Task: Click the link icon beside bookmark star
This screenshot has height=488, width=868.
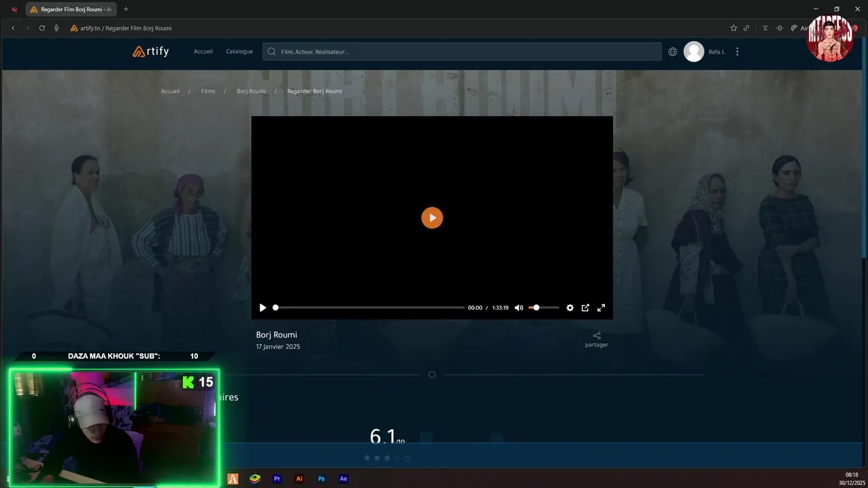Action: 747,28
